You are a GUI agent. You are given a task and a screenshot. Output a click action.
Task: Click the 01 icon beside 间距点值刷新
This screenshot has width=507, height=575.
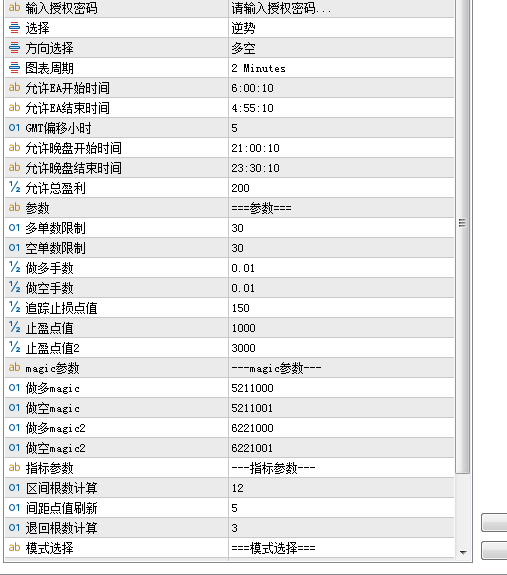[x=14, y=508]
